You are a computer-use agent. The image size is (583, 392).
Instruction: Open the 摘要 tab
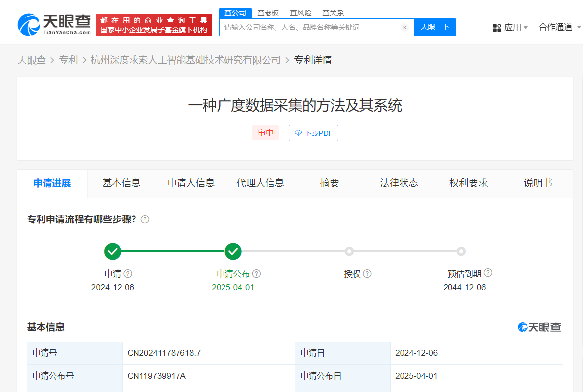(330, 183)
